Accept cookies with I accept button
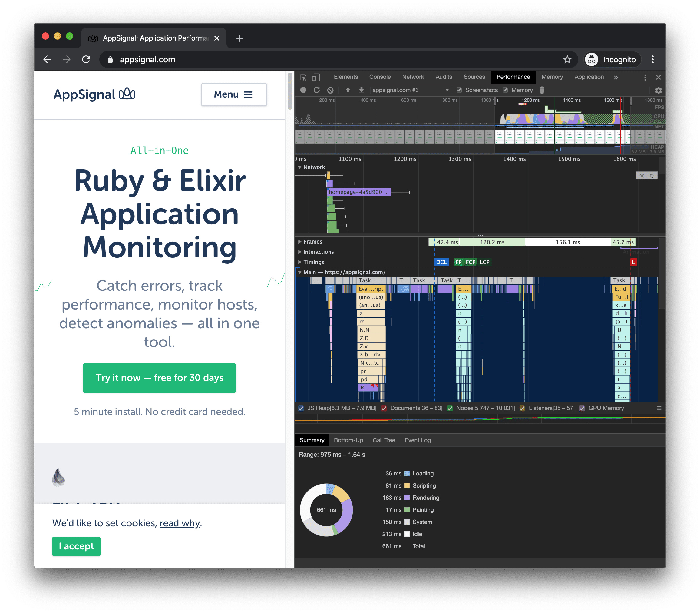This screenshot has height=613, width=700. [x=76, y=546]
